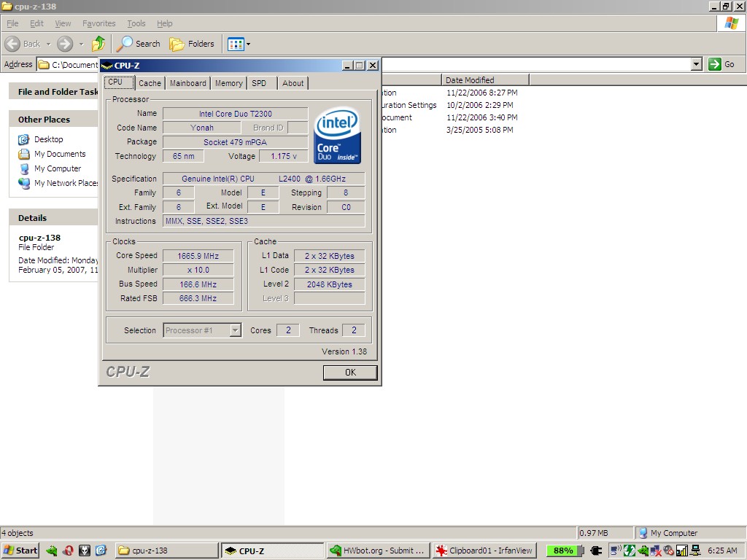Click the Instructions field MMX, SSE, SSE2, SSE3

264,221
